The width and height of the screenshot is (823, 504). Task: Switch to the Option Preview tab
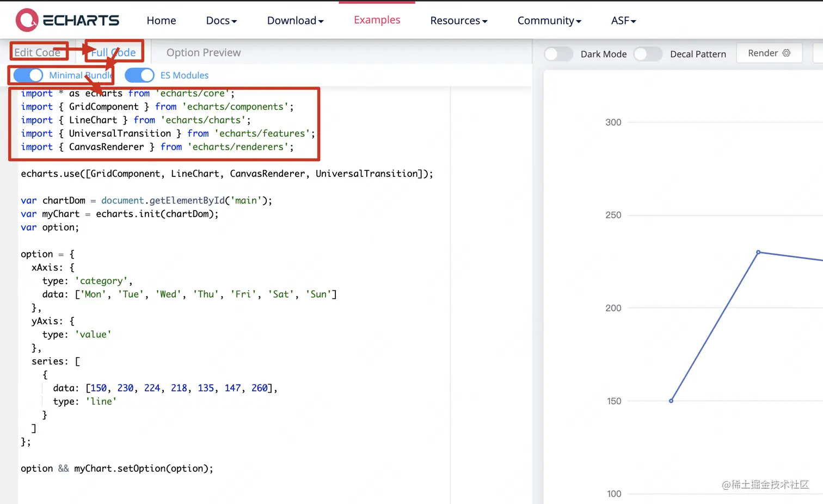[204, 52]
